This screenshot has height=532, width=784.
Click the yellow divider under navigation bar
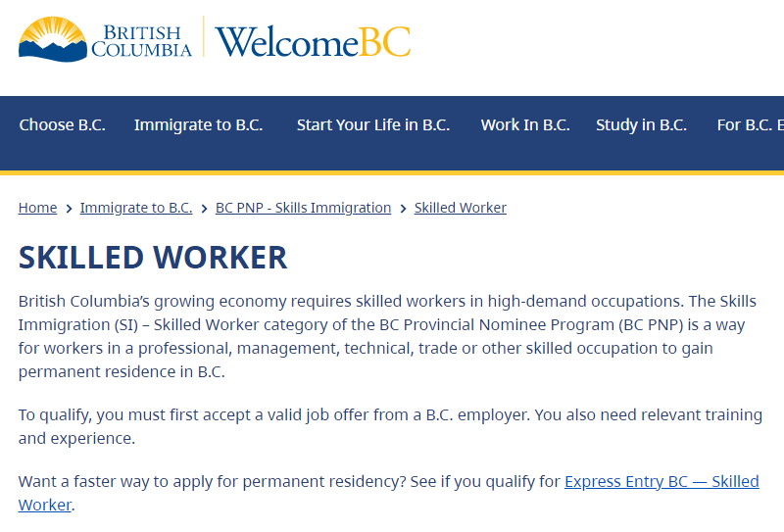click(392, 173)
